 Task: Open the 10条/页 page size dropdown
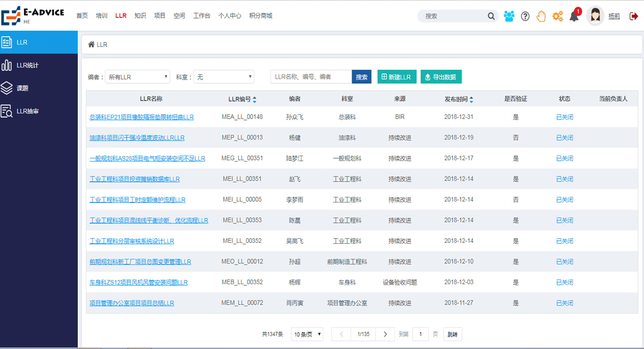(x=307, y=334)
